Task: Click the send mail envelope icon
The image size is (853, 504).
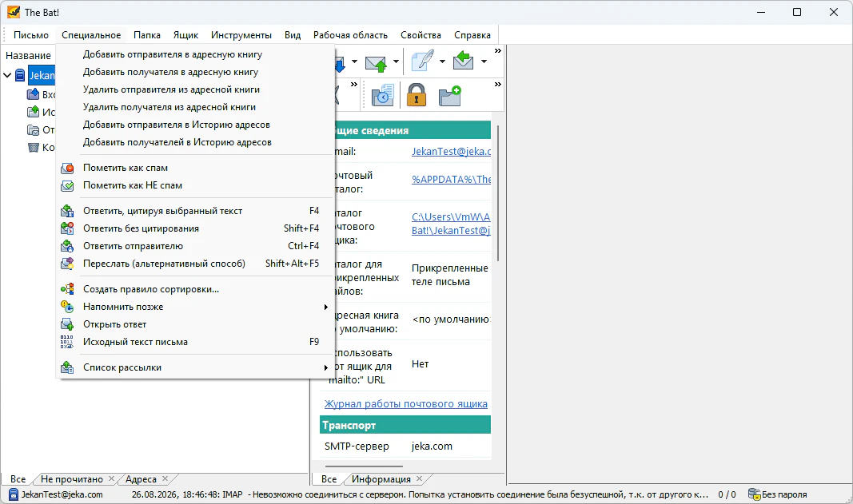Action: click(376, 62)
